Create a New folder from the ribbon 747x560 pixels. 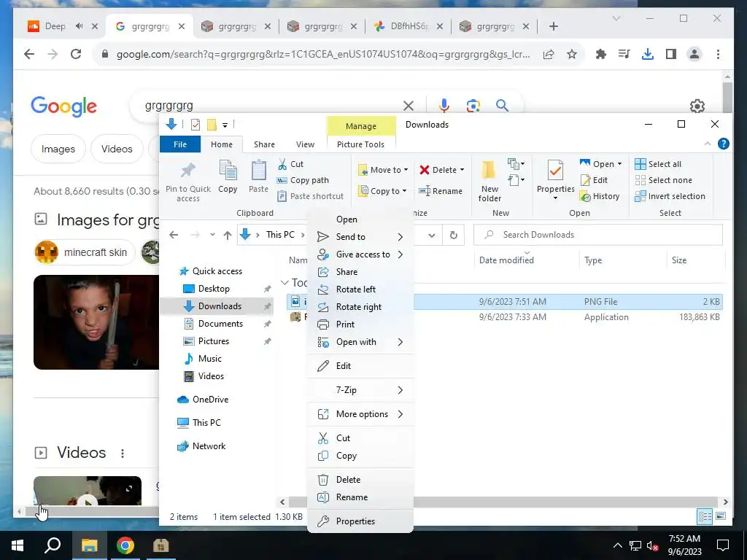pos(489,182)
